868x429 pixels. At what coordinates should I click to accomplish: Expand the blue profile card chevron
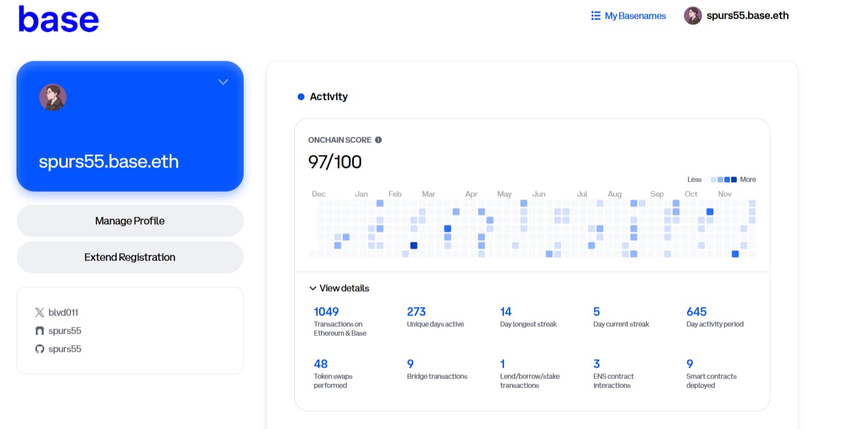point(223,82)
